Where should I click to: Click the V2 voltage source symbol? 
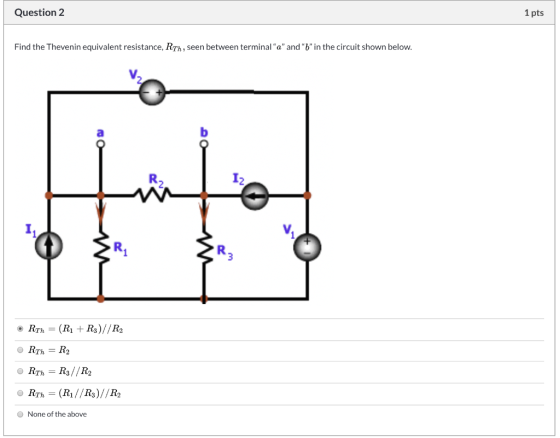point(152,92)
